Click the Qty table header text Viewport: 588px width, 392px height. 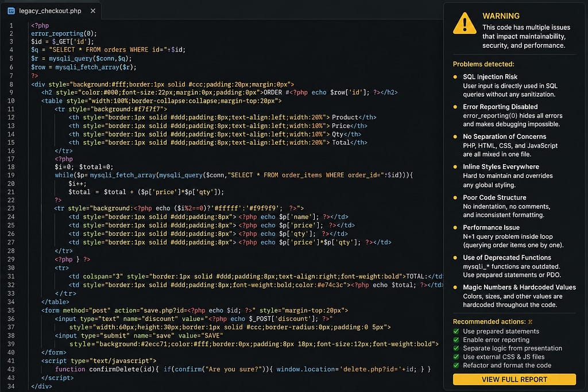click(338, 134)
